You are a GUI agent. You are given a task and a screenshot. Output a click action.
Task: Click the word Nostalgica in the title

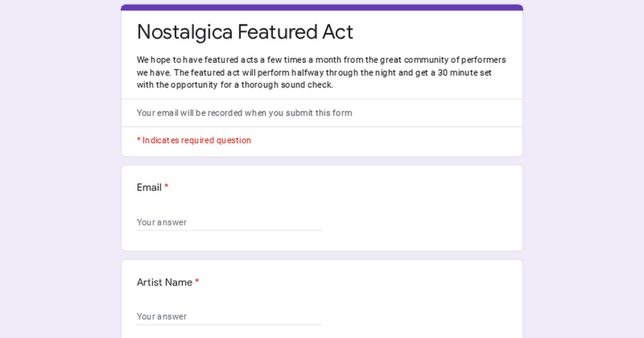[185, 32]
